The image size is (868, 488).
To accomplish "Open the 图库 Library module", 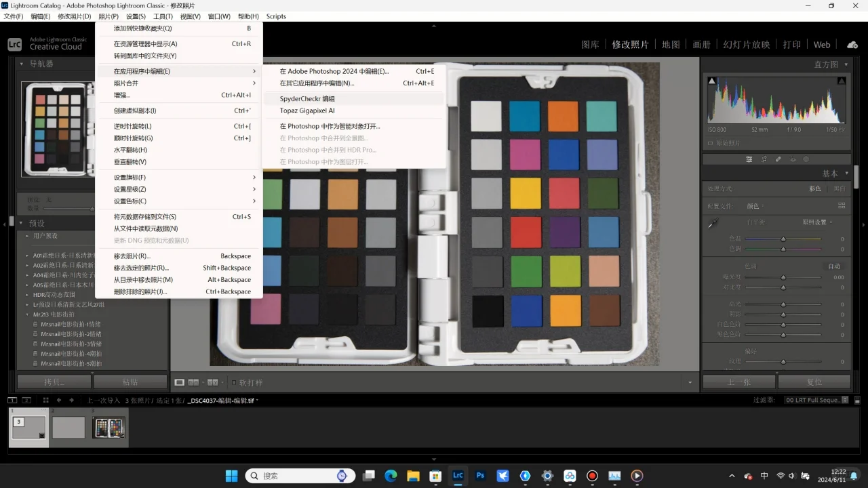I will 590,45.
